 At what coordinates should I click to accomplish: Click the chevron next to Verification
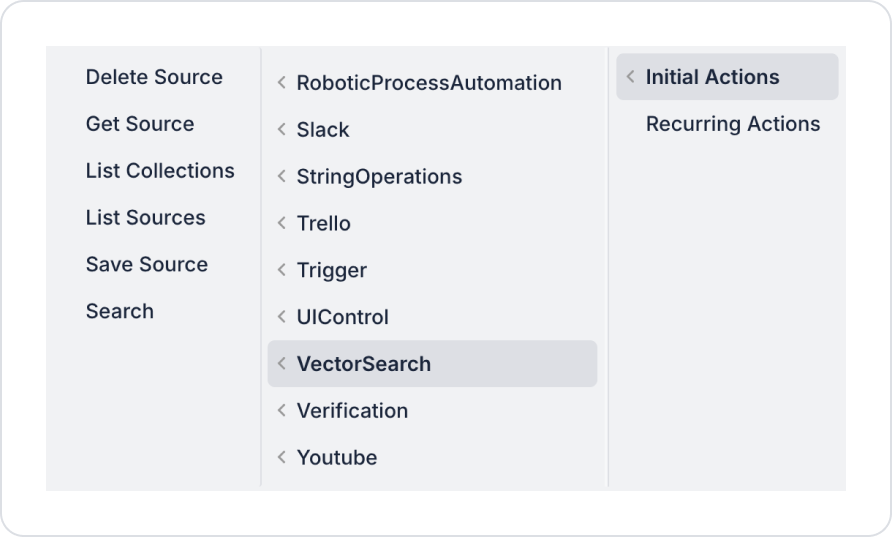point(282,411)
